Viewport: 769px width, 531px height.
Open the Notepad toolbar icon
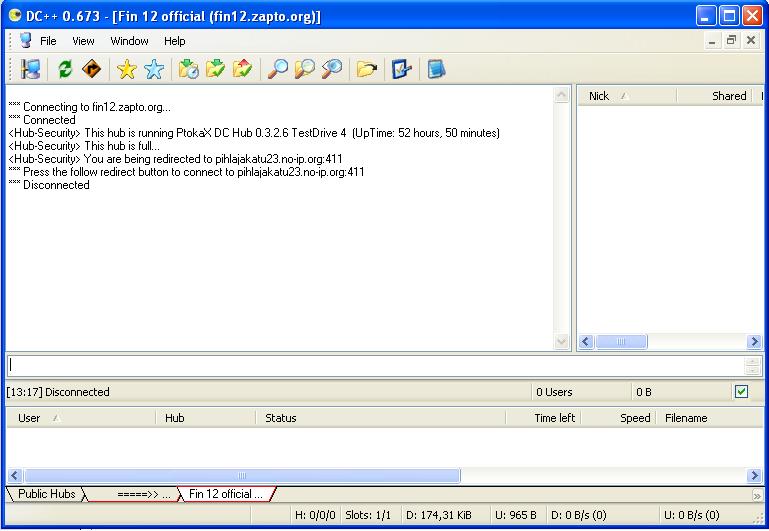(x=436, y=69)
